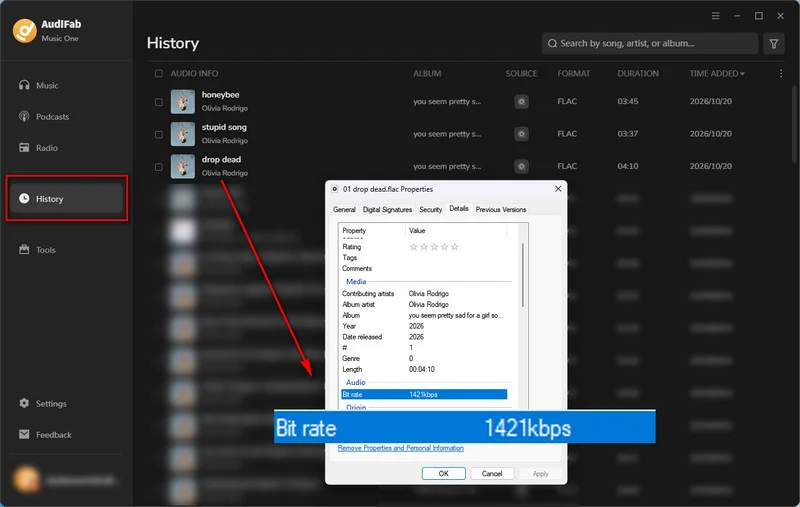Click the Genre property row
The image size is (800, 507).
click(x=424, y=359)
